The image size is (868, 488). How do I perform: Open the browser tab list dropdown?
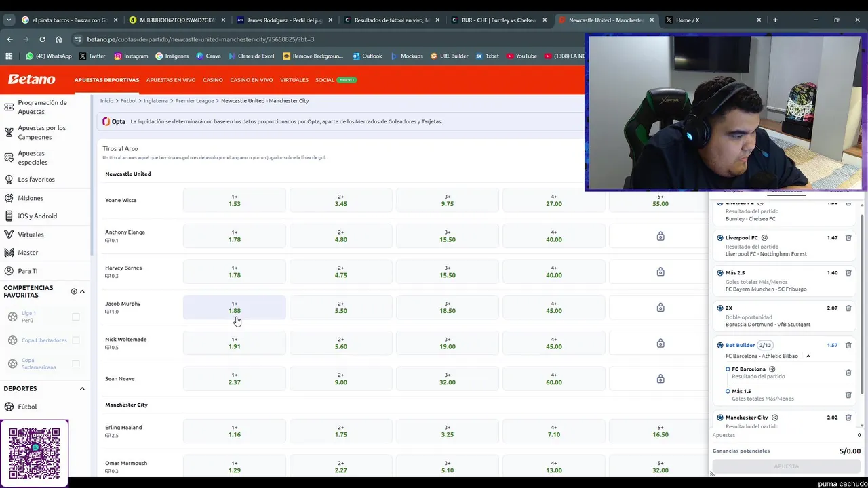click(x=9, y=20)
